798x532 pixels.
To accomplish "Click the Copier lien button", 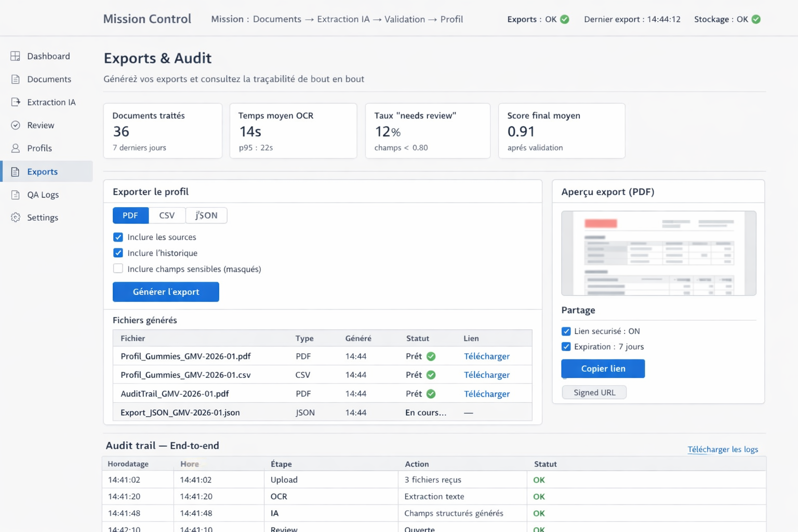I will click(x=603, y=369).
